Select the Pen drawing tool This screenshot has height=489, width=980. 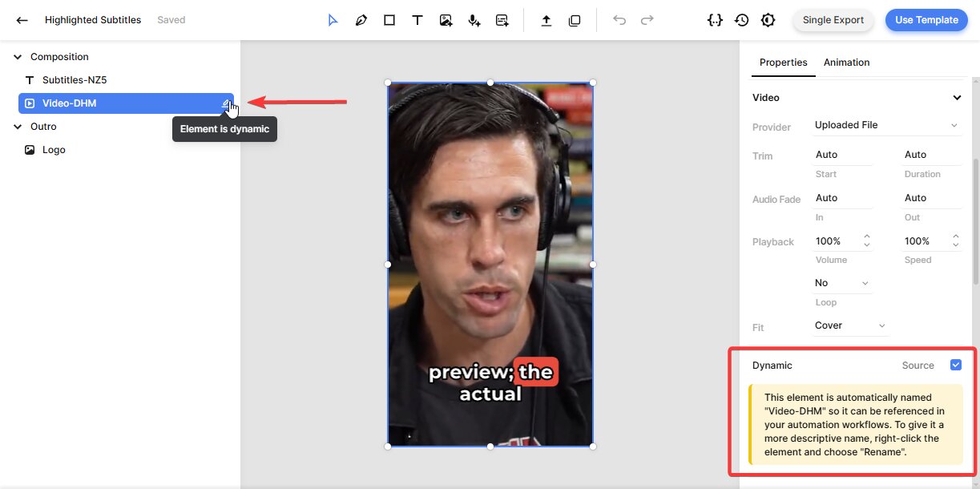[x=361, y=20]
